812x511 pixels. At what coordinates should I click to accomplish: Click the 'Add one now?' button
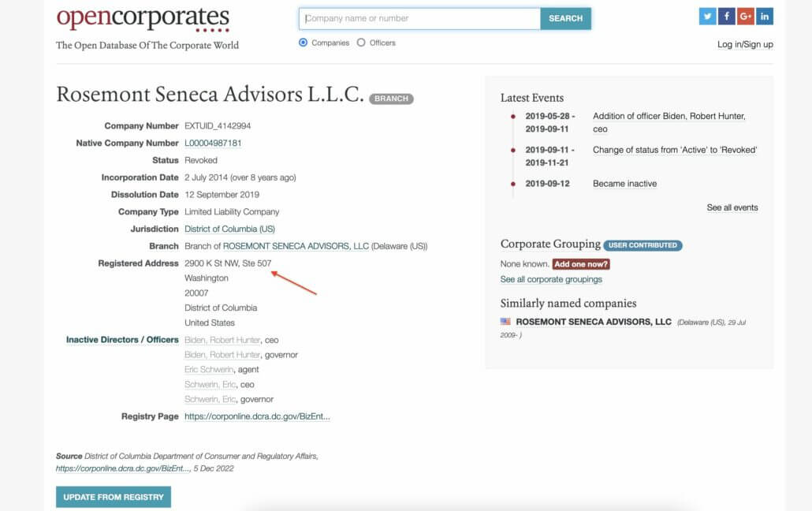581,264
